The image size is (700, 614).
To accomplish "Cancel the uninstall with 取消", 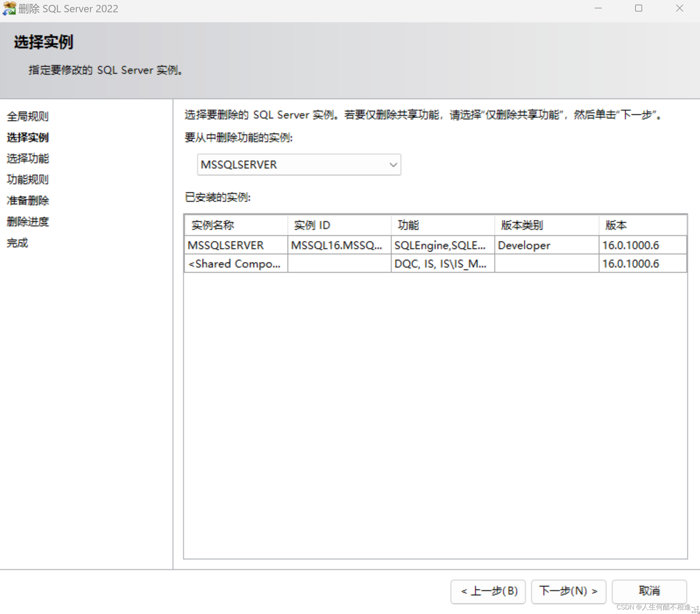I will click(x=649, y=591).
